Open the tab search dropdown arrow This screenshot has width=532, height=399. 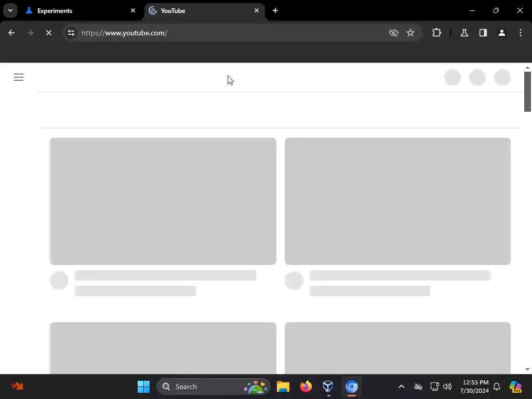(10, 10)
